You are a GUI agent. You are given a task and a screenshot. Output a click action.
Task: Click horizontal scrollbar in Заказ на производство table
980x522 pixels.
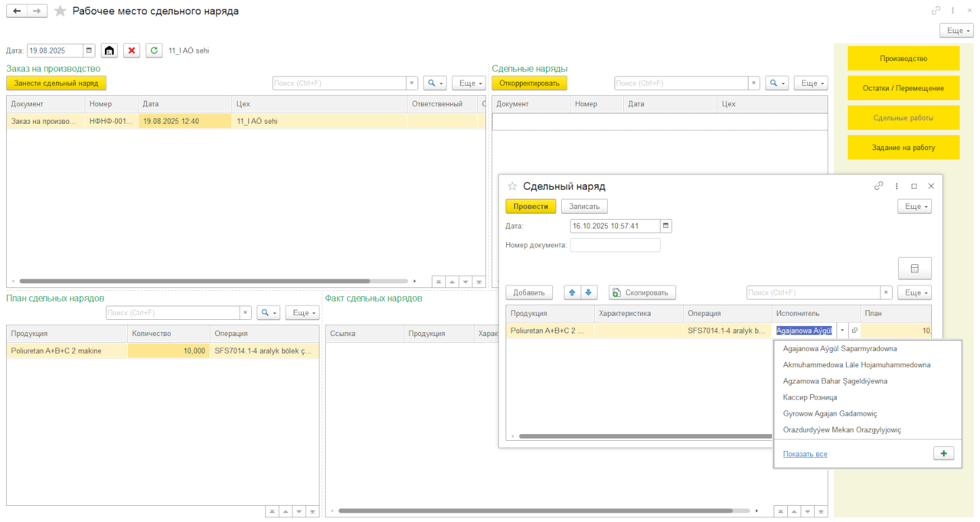pos(195,281)
